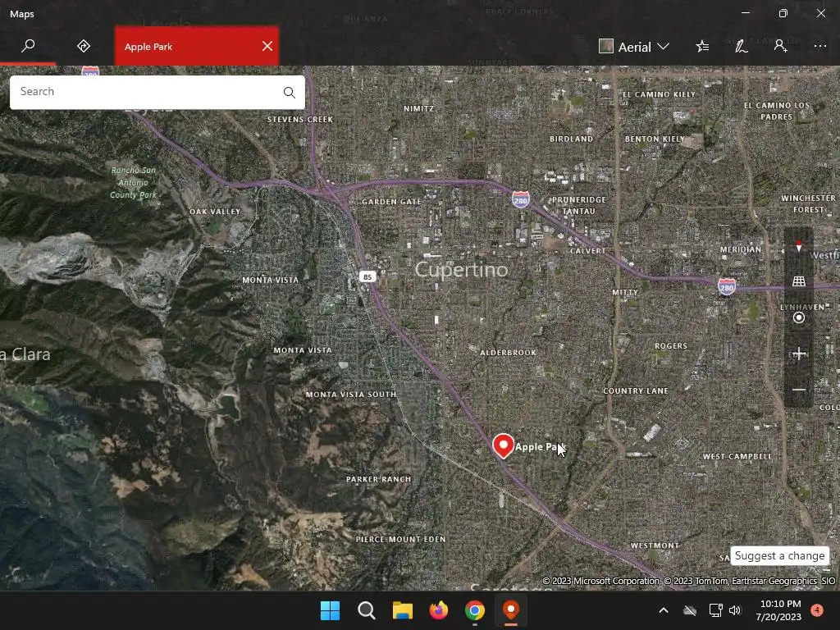Click the cloud sync tray icon
This screenshot has width=840, height=630.
pyautogui.click(x=690, y=610)
